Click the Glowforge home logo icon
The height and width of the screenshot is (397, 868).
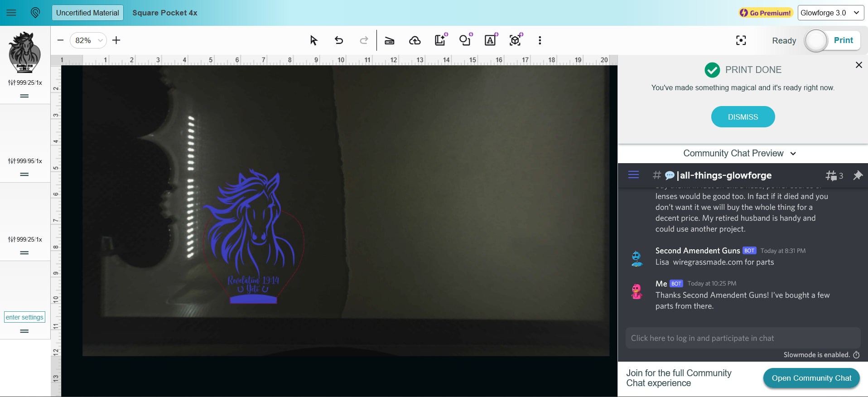35,13
